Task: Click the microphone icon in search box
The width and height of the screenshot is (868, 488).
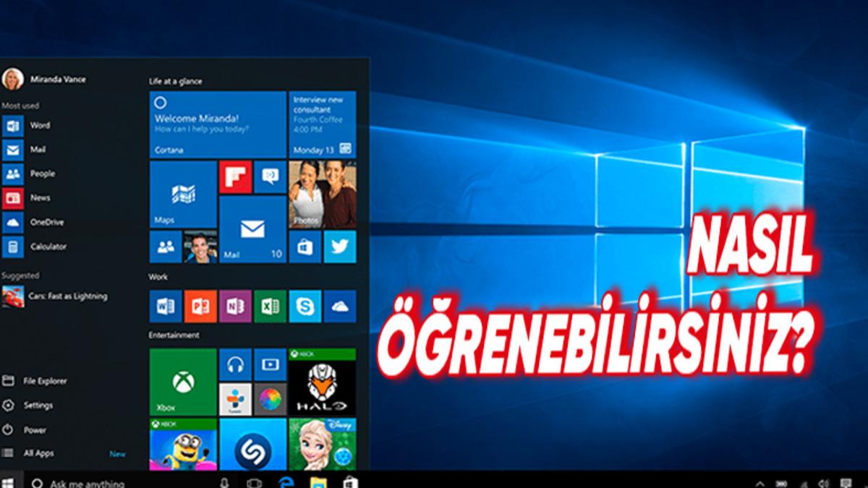Action: coord(224,482)
